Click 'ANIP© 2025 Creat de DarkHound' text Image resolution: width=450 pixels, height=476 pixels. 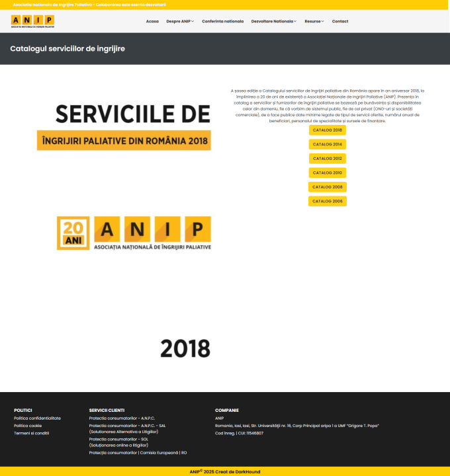225,471
